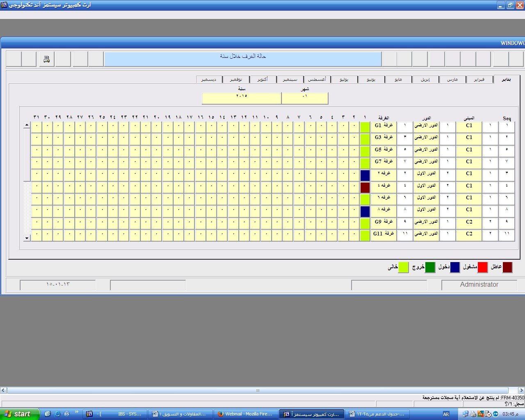Click day 1 status cell for room G1
This screenshot has width=525, height=420.
pos(365,128)
